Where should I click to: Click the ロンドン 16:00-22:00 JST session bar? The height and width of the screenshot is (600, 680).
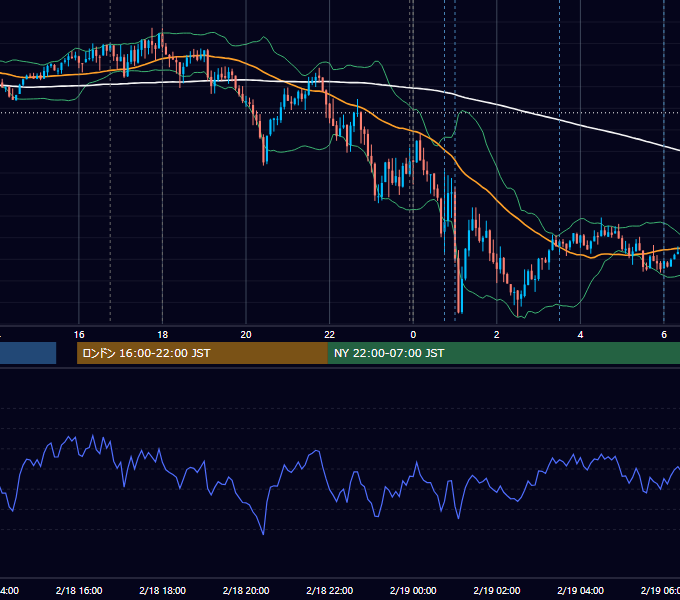coord(202,353)
